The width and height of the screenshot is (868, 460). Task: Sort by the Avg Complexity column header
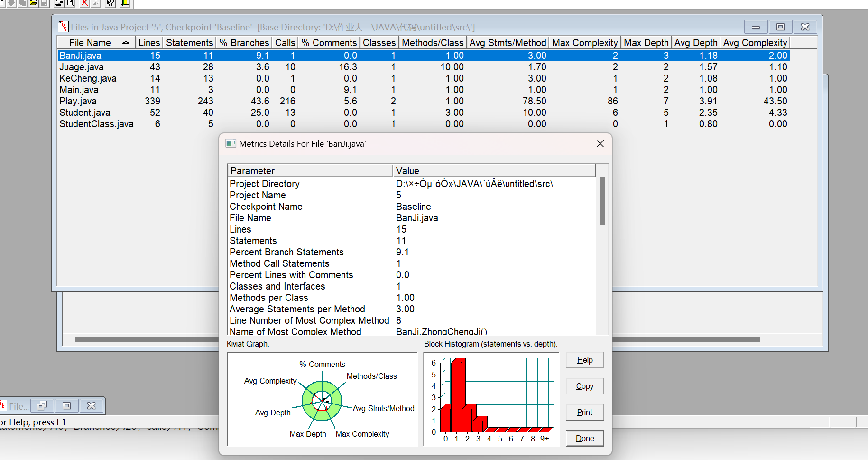(755, 43)
